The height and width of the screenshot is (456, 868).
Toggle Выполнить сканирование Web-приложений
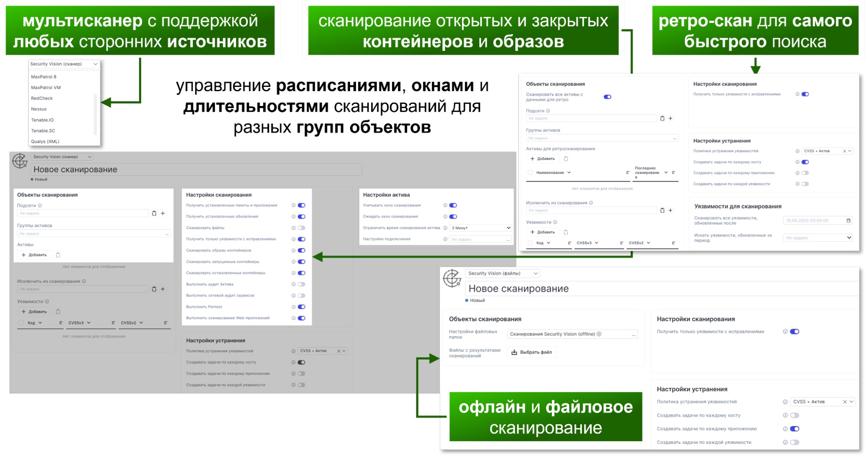point(302,318)
